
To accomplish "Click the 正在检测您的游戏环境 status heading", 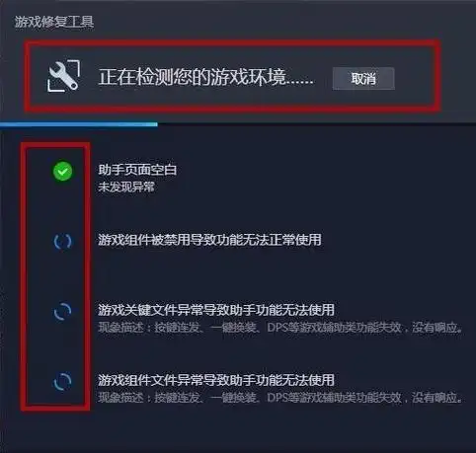I will pyautogui.click(x=205, y=77).
